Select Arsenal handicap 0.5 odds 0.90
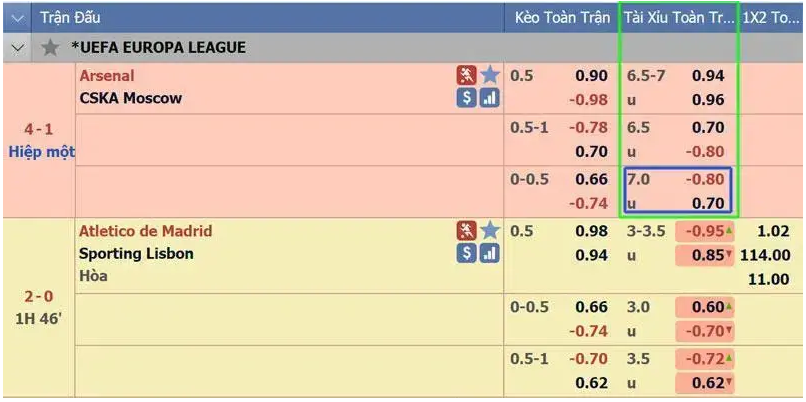This screenshot has width=806, height=402. click(x=591, y=76)
